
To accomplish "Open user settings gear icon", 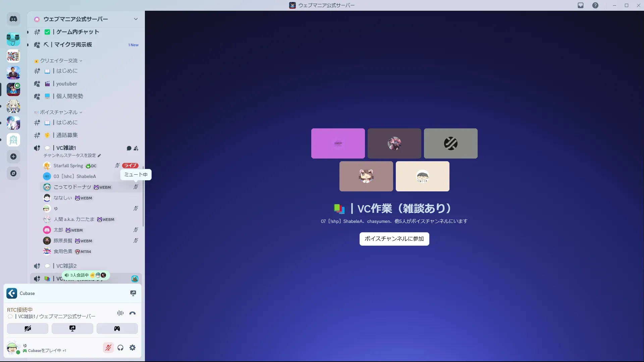I will click(x=132, y=348).
